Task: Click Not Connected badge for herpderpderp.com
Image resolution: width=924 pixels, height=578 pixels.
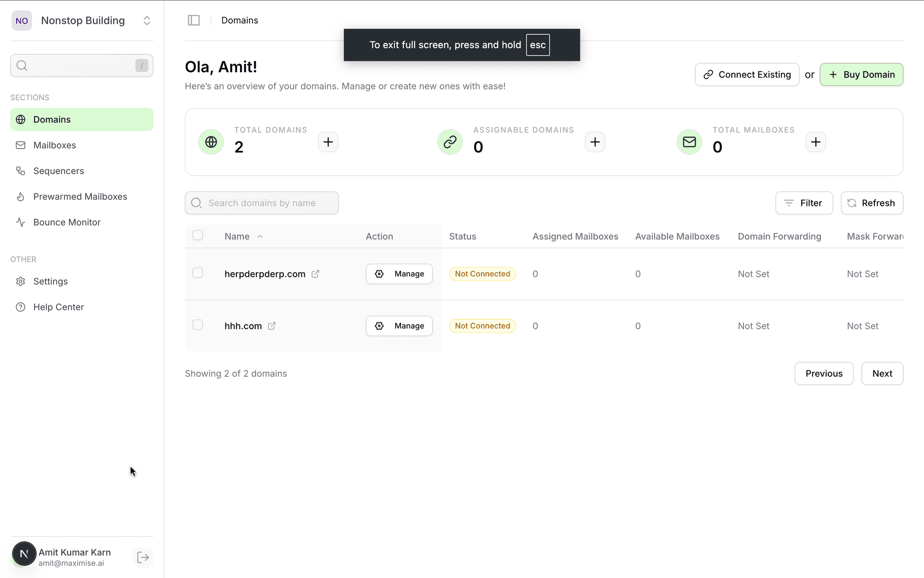Action: [x=482, y=274]
